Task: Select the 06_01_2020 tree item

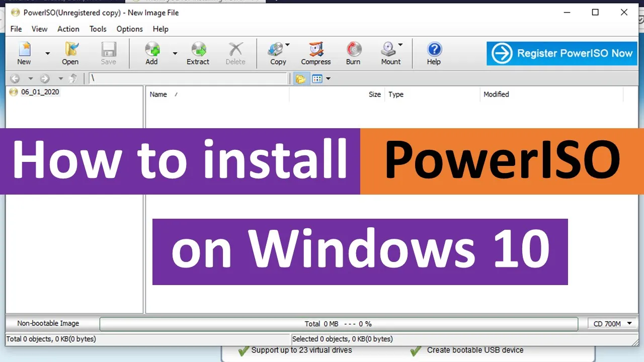Action: pos(40,92)
